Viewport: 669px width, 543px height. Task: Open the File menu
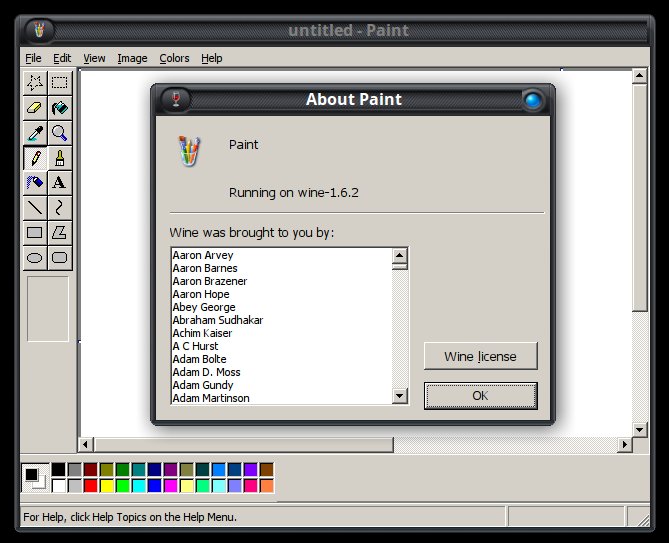[33, 58]
